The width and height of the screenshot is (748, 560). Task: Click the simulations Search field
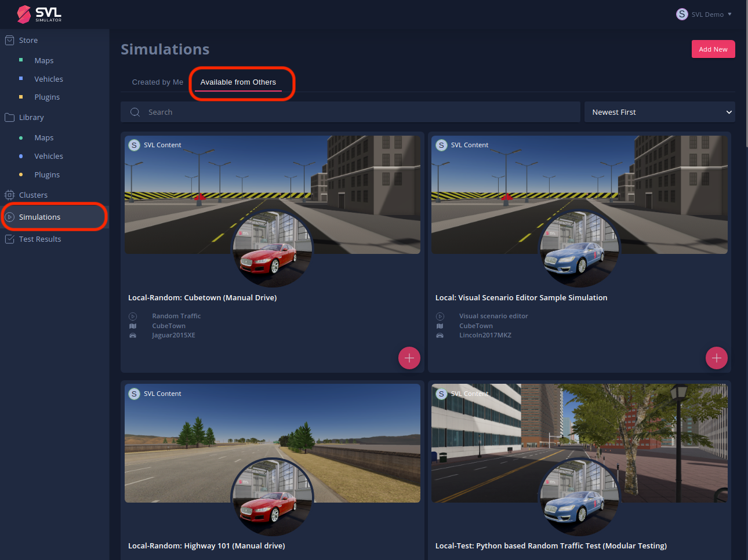pyautogui.click(x=360, y=112)
